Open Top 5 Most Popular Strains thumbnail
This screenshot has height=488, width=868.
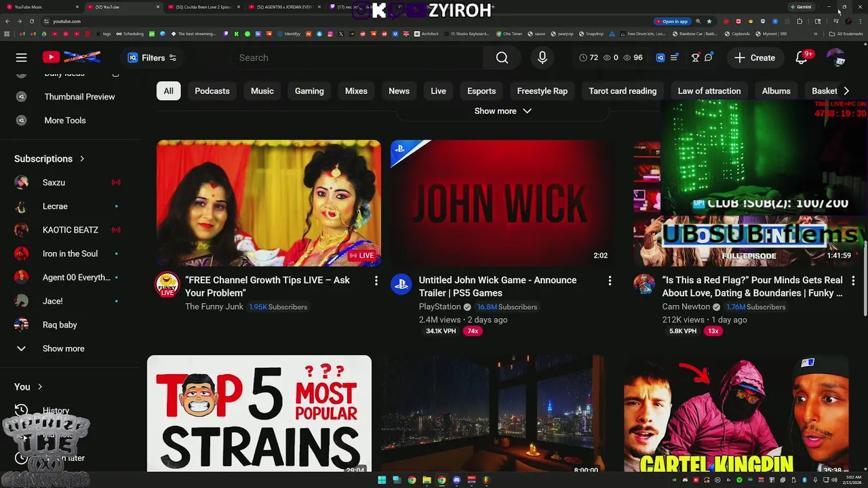(259, 413)
